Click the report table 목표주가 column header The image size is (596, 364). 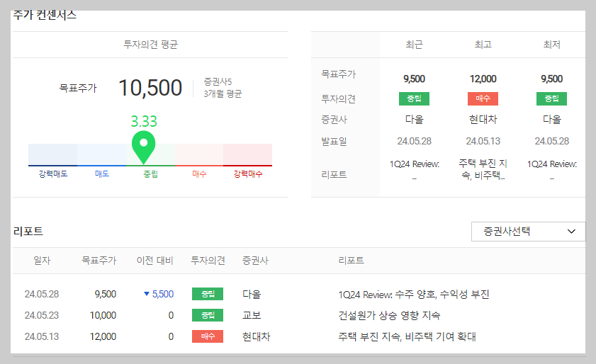click(x=99, y=261)
